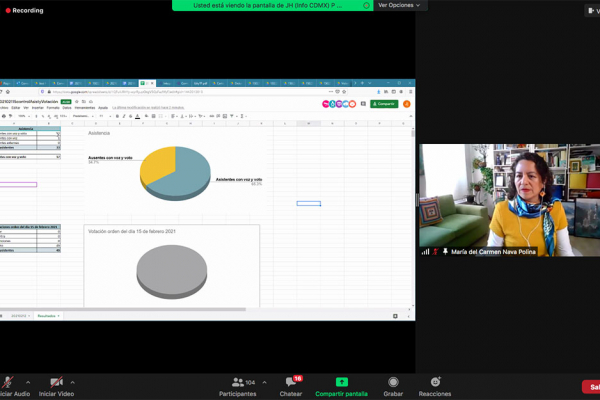Open horizontal align dropdown

(174, 116)
